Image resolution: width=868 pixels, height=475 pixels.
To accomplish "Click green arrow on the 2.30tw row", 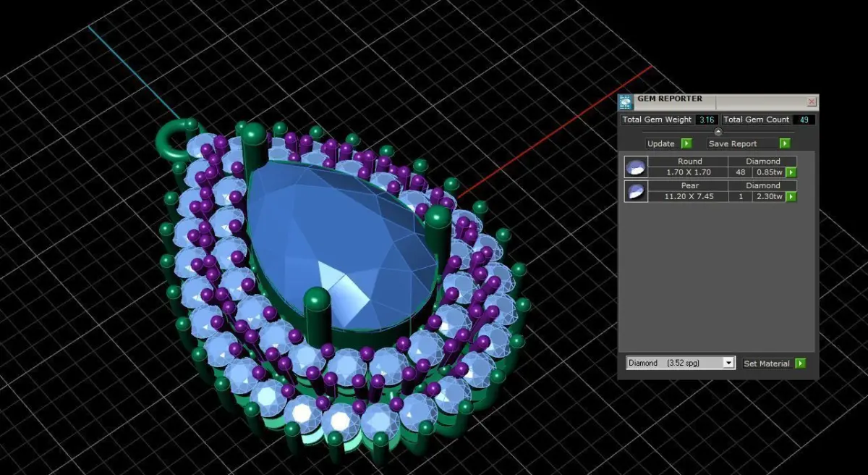I will [791, 196].
